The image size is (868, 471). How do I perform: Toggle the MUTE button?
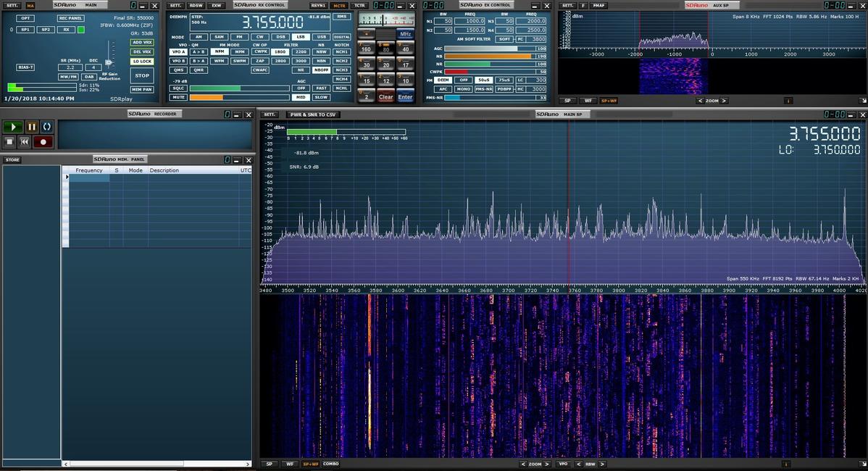click(x=178, y=97)
